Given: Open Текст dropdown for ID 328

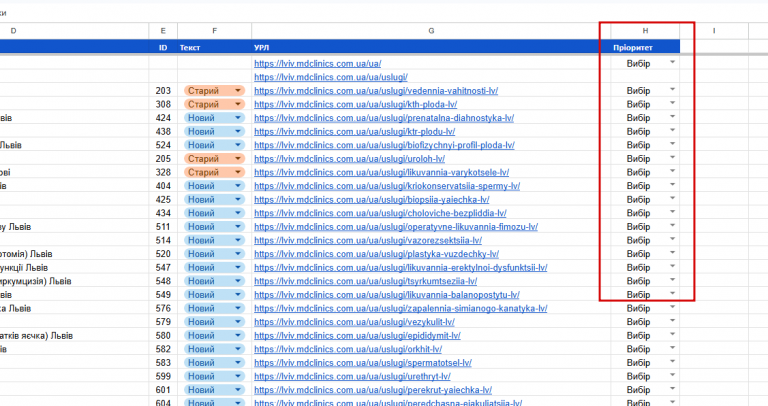Looking at the screenshot, I should click(238, 172).
